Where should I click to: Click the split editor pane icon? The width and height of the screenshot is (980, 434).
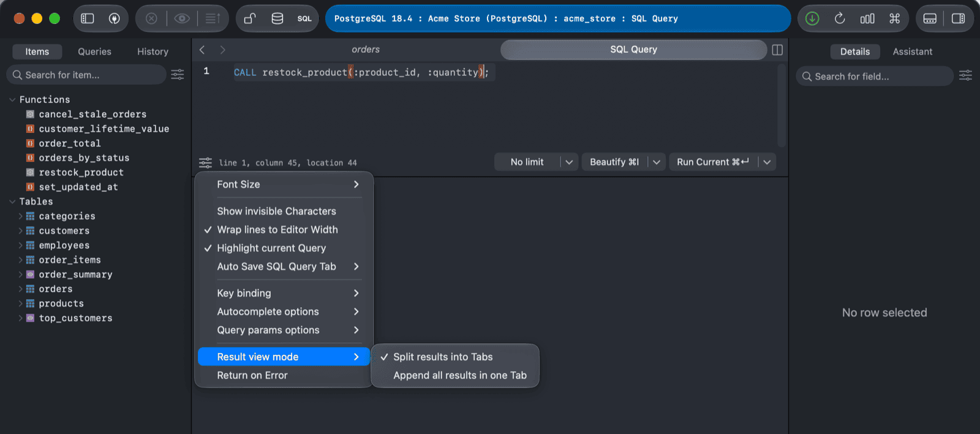click(x=777, y=50)
